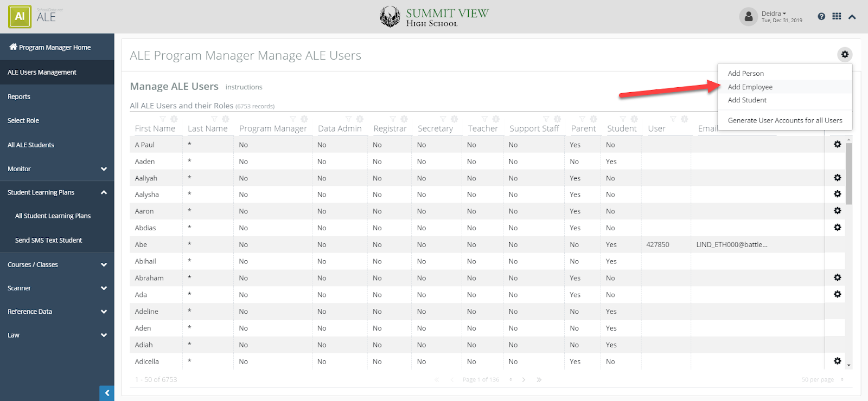Click the filter icon above First Name
Screen dimensions: 868x401
(x=162, y=119)
